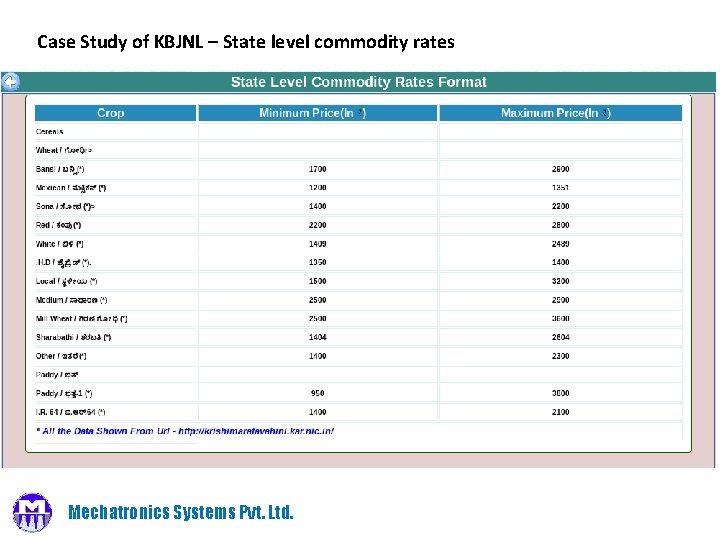Click Medium maximum price 2500
Screen dimensions: 720x540
pos(561,300)
